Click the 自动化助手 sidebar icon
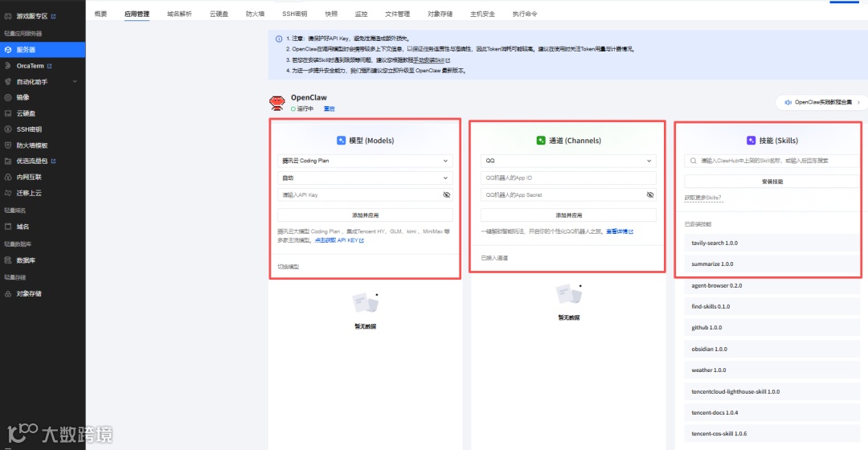Screen dimensions: 868x450 pyautogui.click(x=8, y=82)
